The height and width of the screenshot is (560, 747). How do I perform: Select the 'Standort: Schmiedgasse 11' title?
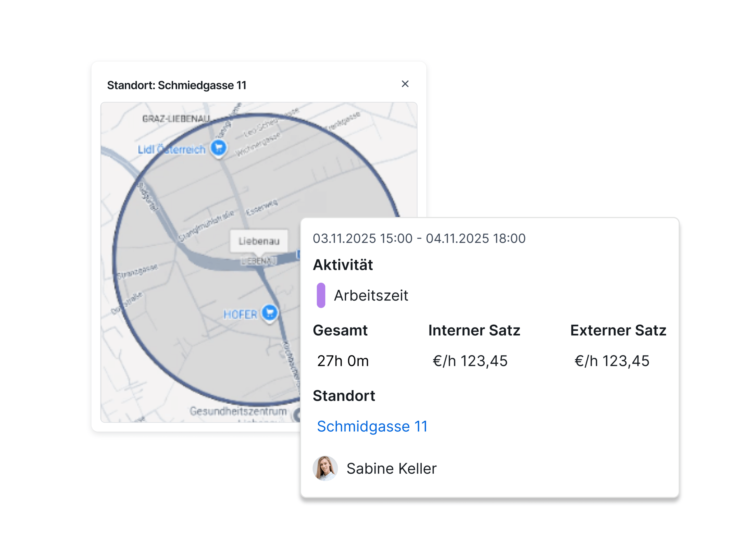tap(177, 85)
